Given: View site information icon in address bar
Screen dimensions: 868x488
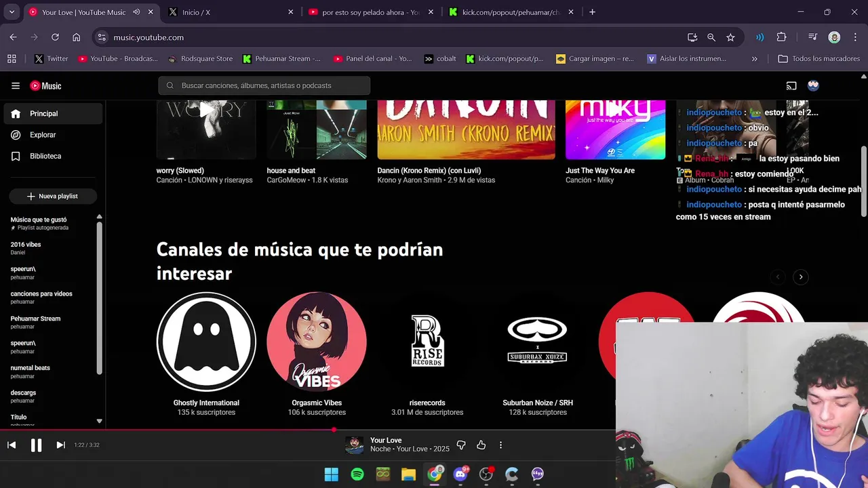Looking at the screenshot, I should click(x=102, y=37).
